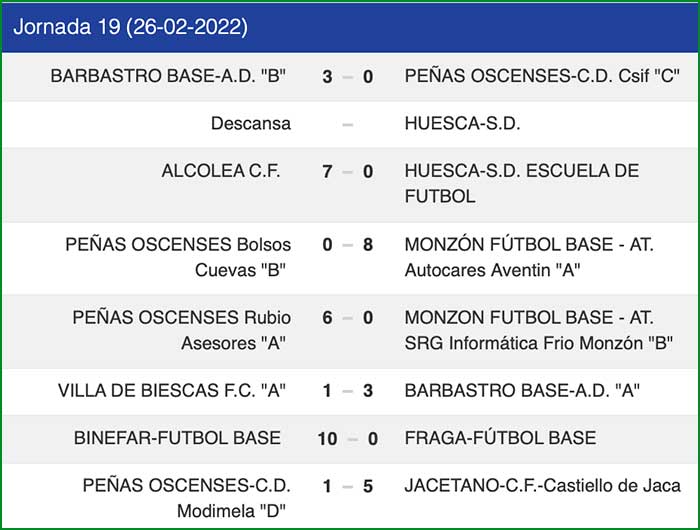Open FRAGA-FÚTBOL BASE team page
Screen dimensions: 700x530
coord(500,438)
